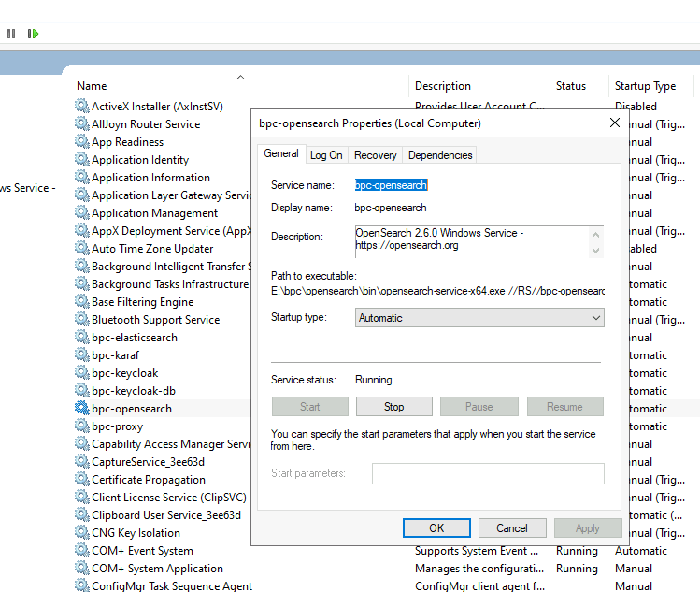Viewport: 700px width, 592px height.
Task: Sort services by Name column header
Action: [x=241, y=85]
